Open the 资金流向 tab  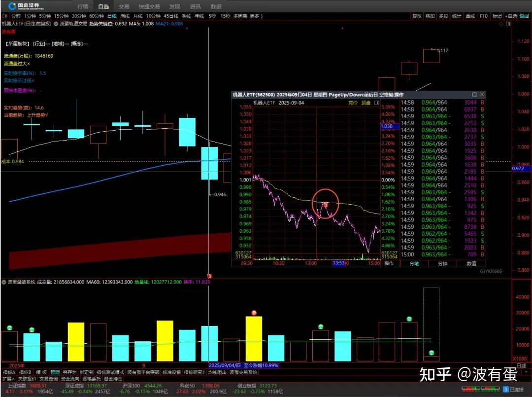70,379
